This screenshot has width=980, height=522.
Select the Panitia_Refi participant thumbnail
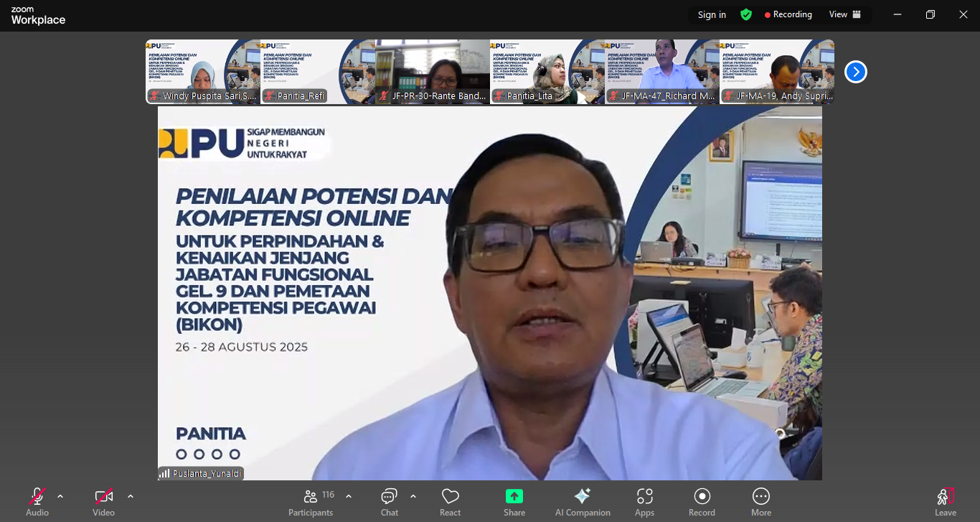(x=318, y=72)
